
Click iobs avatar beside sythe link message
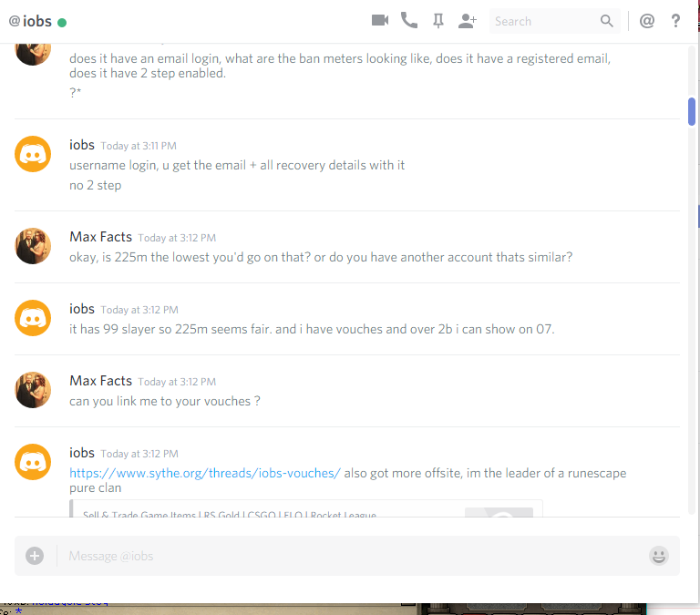point(33,462)
